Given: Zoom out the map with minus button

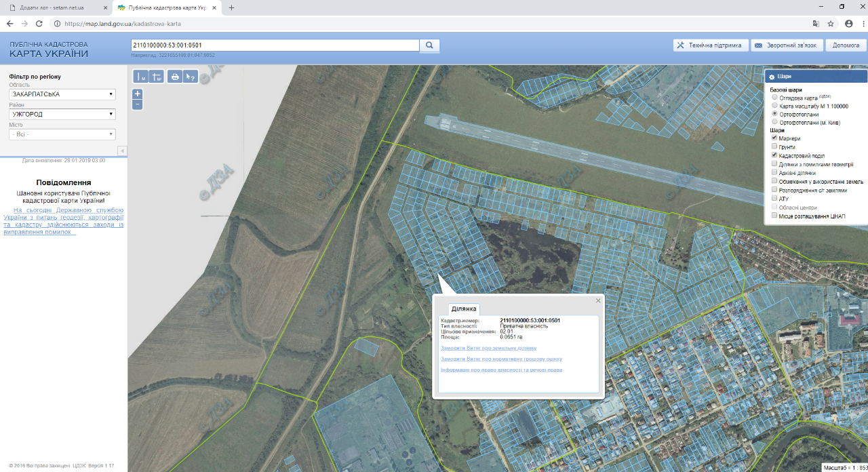Looking at the screenshot, I should tap(138, 104).
